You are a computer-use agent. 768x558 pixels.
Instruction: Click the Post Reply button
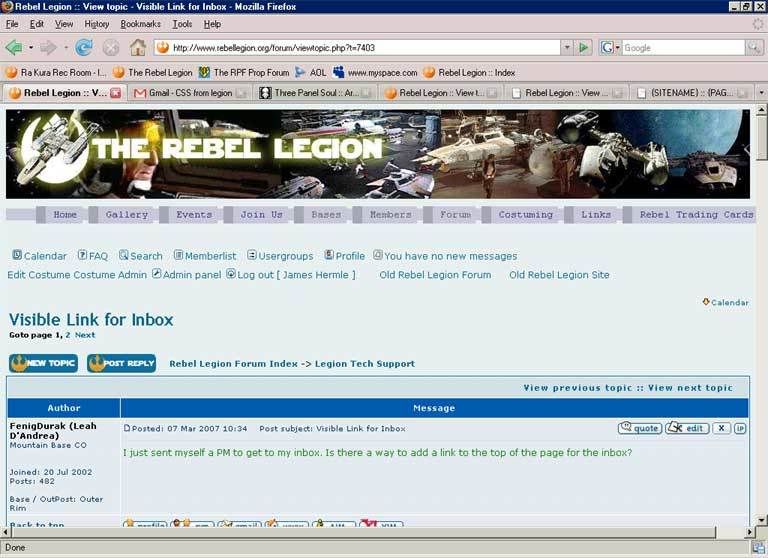pos(121,363)
